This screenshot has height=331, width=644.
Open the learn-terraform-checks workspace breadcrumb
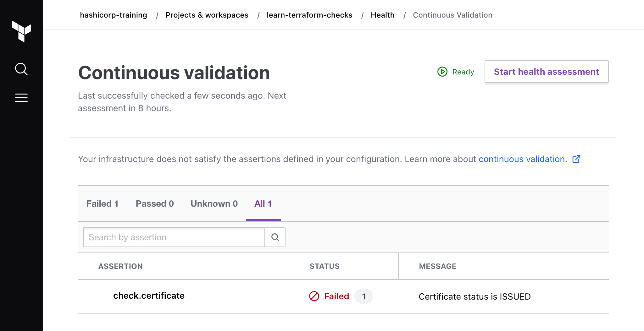click(x=309, y=15)
